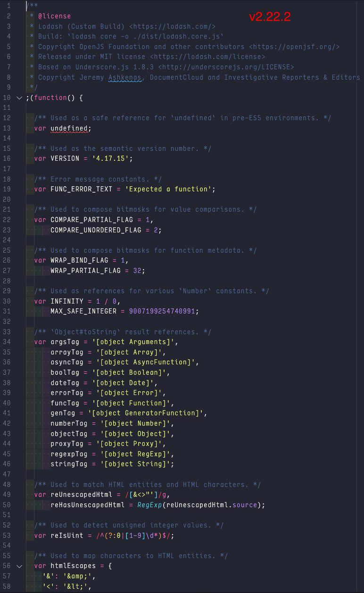Click the 'Error message constants' comment
Screen dimensions: 364x593
98,179
